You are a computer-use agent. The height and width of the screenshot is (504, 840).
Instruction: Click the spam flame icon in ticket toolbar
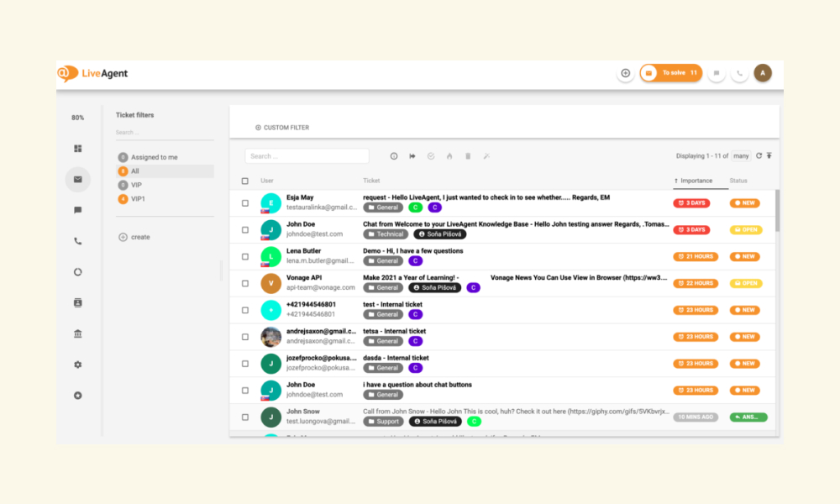tap(449, 156)
